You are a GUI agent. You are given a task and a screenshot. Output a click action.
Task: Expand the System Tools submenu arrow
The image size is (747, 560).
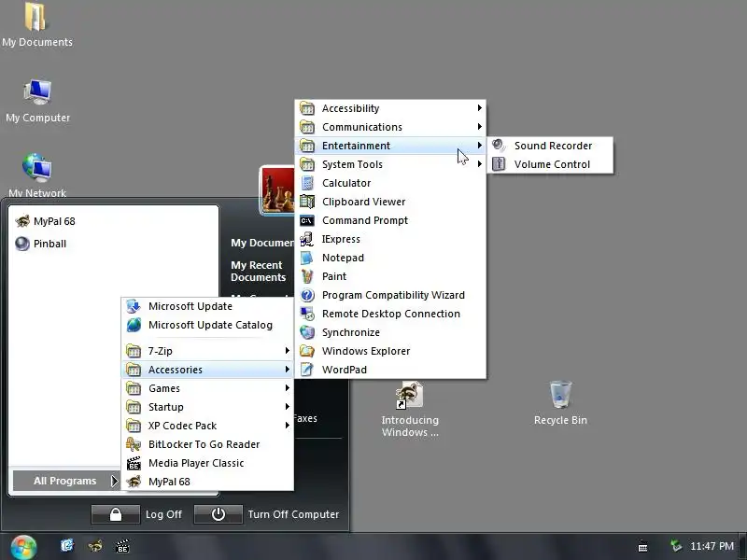click(x=480, y=164)
